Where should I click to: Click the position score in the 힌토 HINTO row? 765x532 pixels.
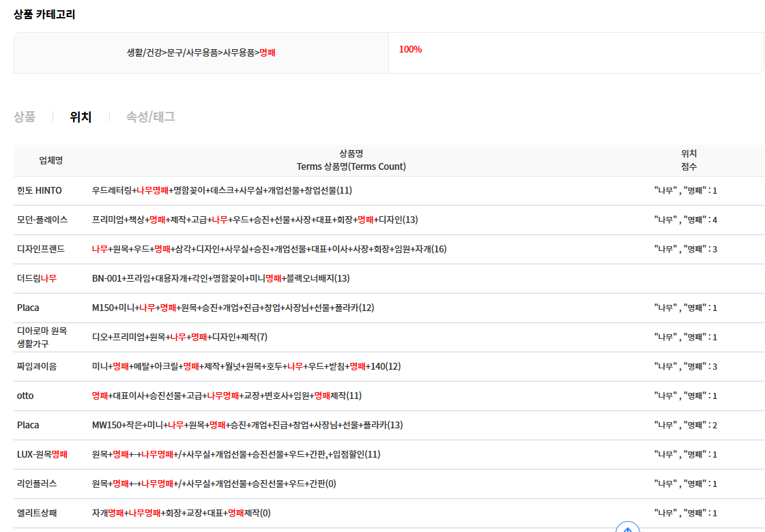(x=685, y=191)
